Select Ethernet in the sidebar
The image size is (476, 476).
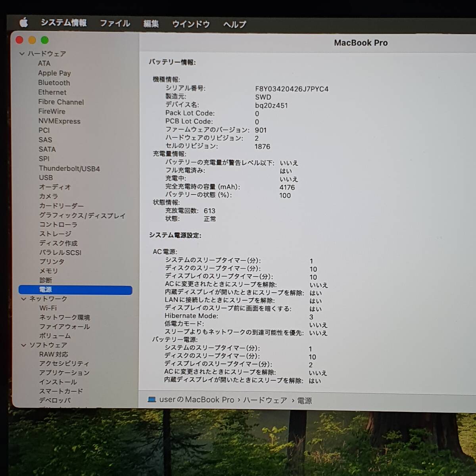coord(52,92)
